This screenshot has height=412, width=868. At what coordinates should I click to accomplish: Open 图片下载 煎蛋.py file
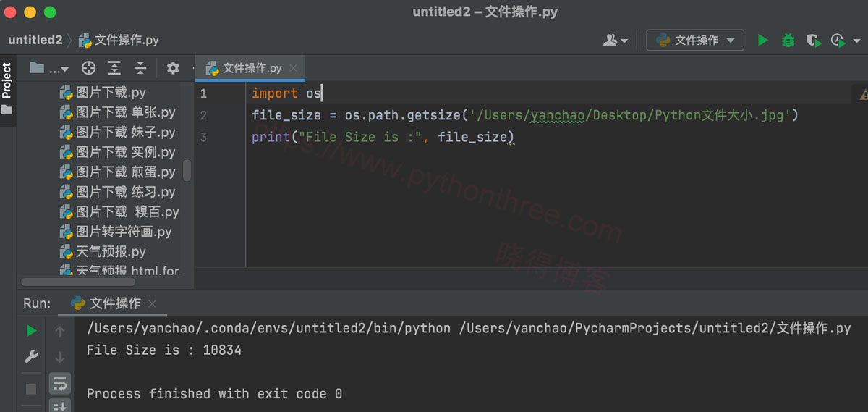tap(117, 172)
